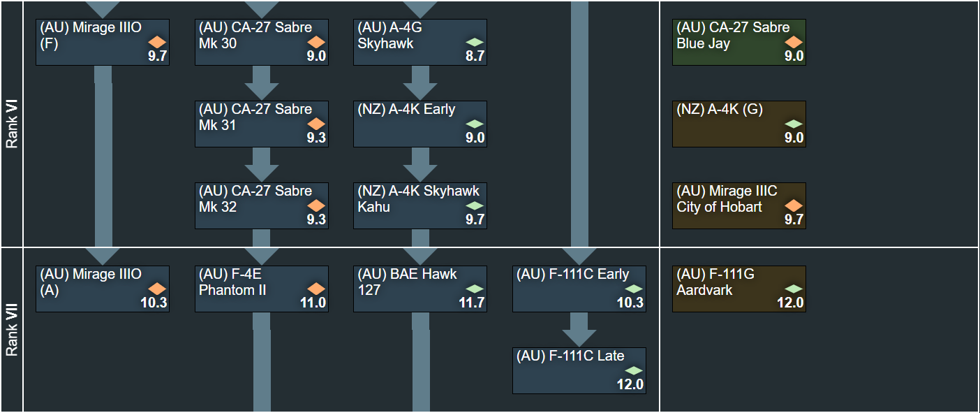
Task: Click orange class icon on F-4E Phantom II
Action: pyautogui.click(x=317, y=289)
